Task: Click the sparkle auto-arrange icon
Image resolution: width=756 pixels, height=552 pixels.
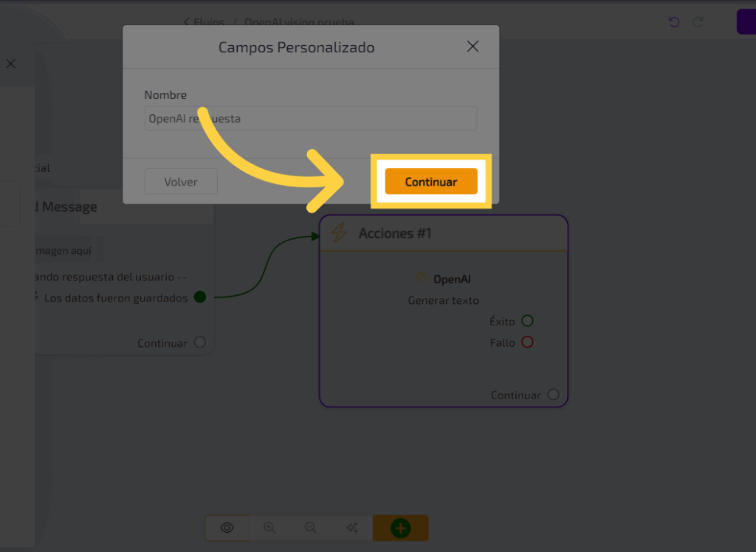Action: coord(352,528)
